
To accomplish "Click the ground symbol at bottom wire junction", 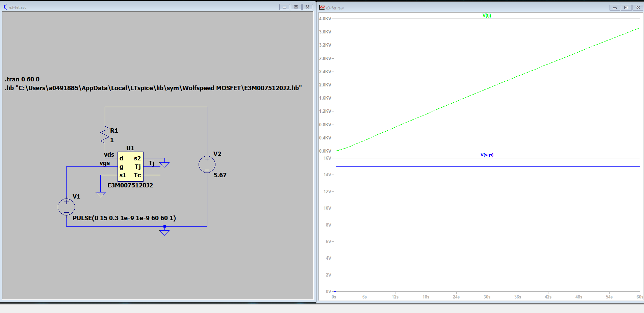I will click(x=164, y=233).
